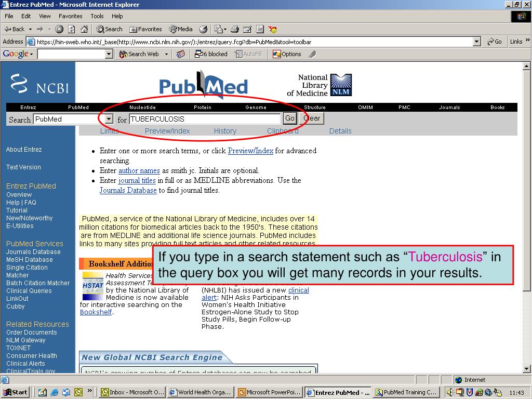Click the query box containing TUBERCULOSIS
Screen dimensions: 532x399
205,119
